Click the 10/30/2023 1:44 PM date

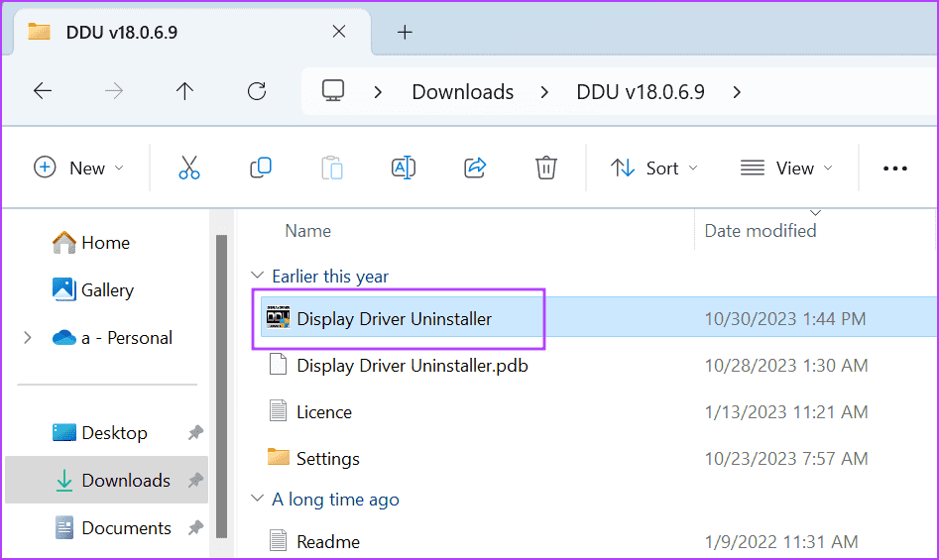click(785, 319)
